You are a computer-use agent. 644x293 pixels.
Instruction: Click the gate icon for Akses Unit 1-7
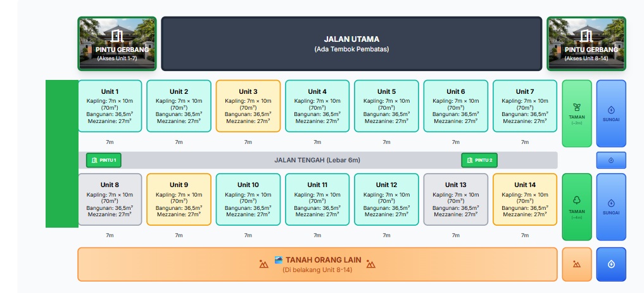point(117,36)
